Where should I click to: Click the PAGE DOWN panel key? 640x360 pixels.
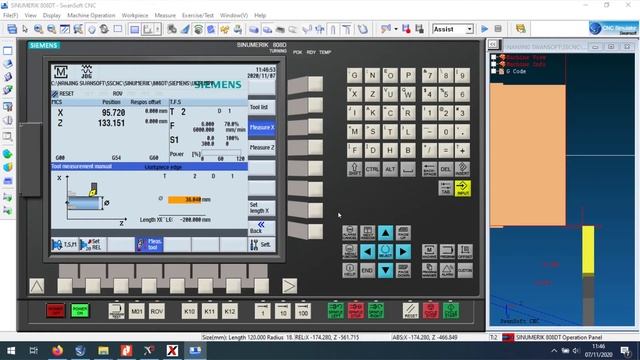(x=403, y=270)
